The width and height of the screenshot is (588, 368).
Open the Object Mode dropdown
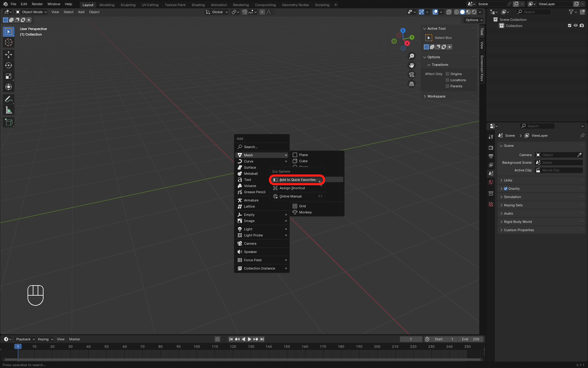tap(31, 12)
